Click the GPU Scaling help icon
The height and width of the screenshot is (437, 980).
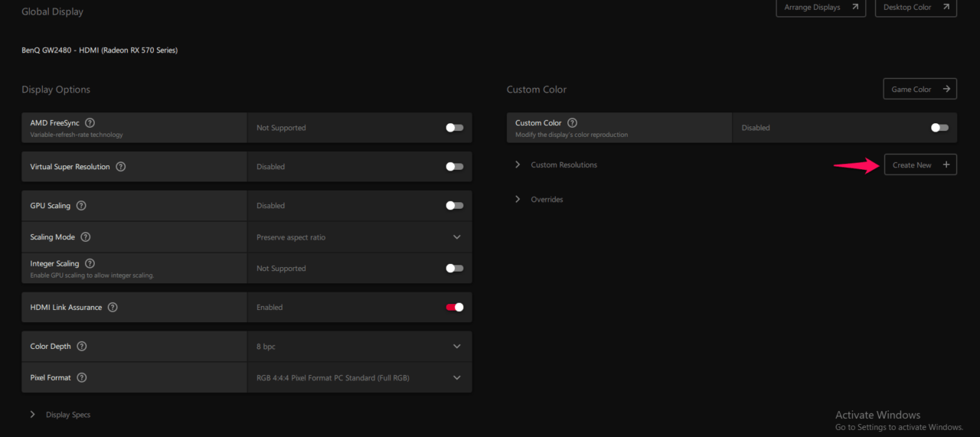pos(81,206)
